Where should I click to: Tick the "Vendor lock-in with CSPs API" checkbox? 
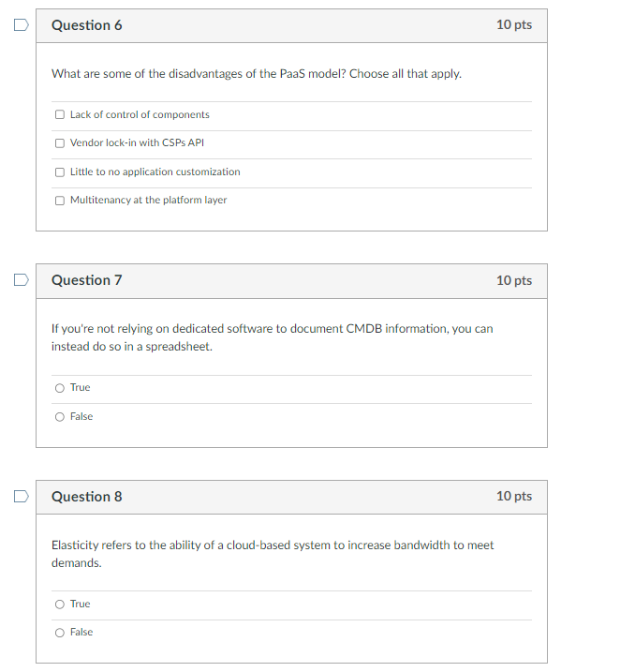coord(60,143)
